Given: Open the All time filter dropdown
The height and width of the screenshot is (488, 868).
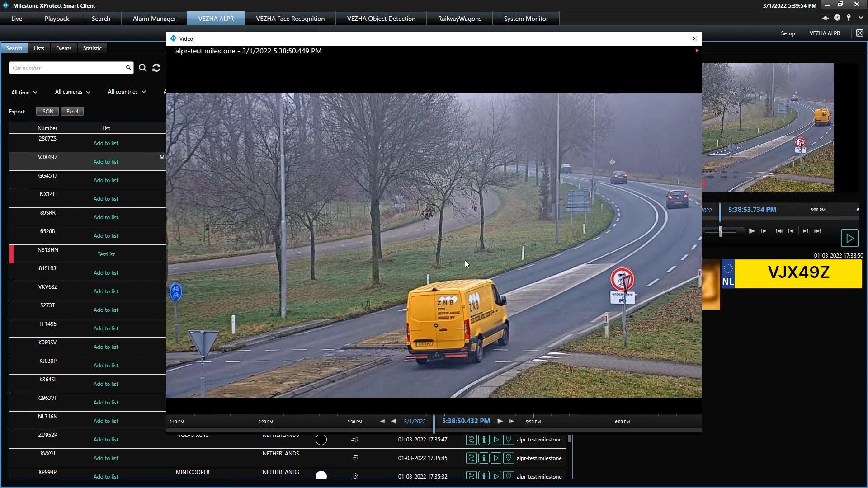Looking at the screenshot, I should [x=24, y=92].
